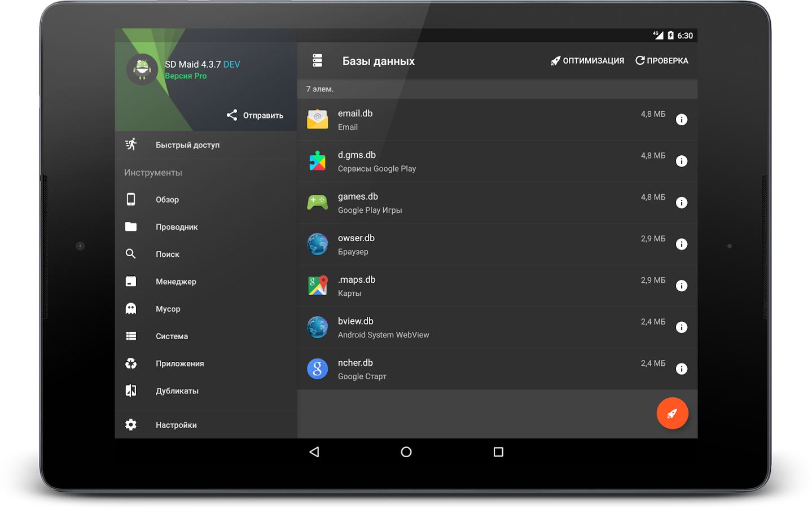Select the Мусор menu item

pyautogui.click(x=206, y=309)
